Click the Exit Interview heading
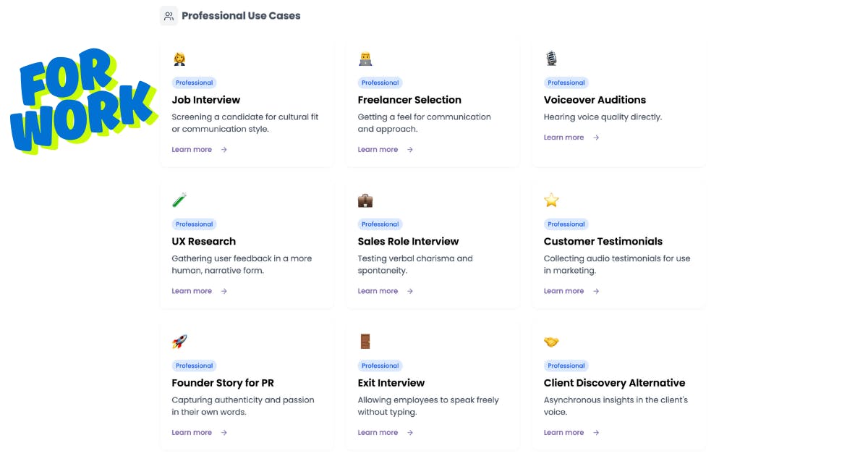Viewport: 868px width, 456px height. tap(391, 383)
